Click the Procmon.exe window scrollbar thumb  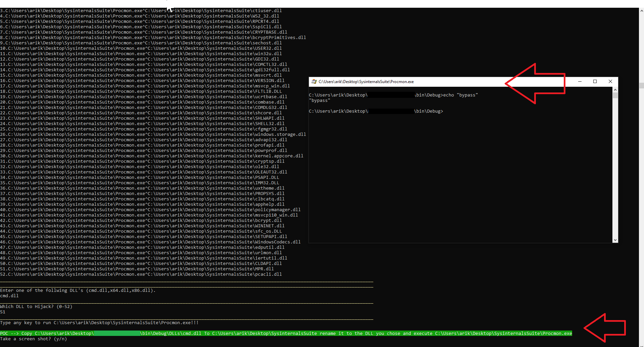(x=615, y=95)
